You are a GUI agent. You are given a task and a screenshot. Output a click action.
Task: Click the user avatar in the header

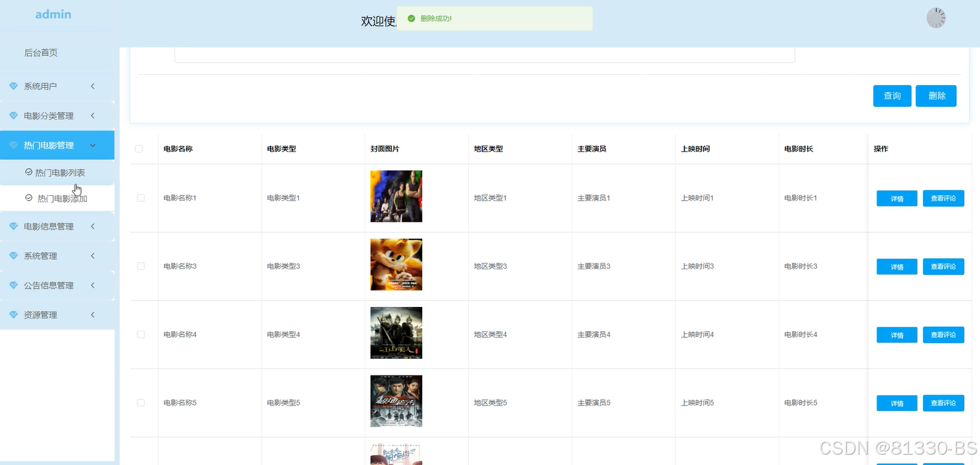coord(936,18)
